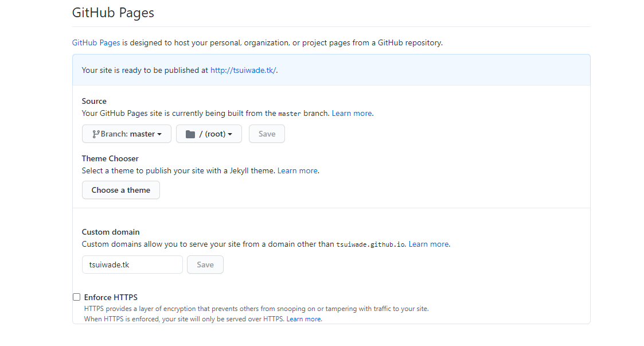Click the Custom domain section label
Screen dimensions: 644x346
(x=111, y=232)
